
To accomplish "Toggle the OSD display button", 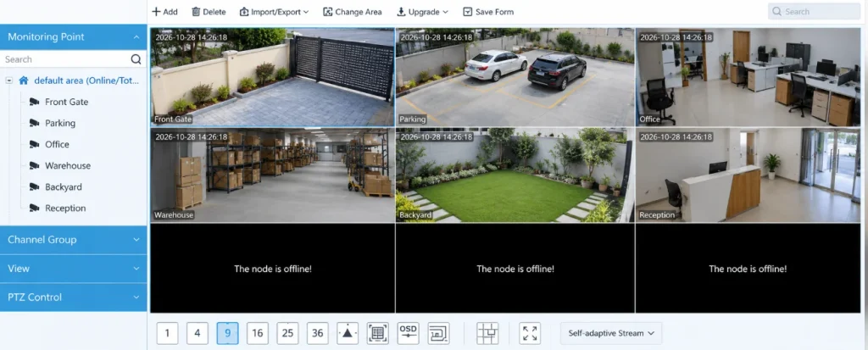I will click(408, 333).
